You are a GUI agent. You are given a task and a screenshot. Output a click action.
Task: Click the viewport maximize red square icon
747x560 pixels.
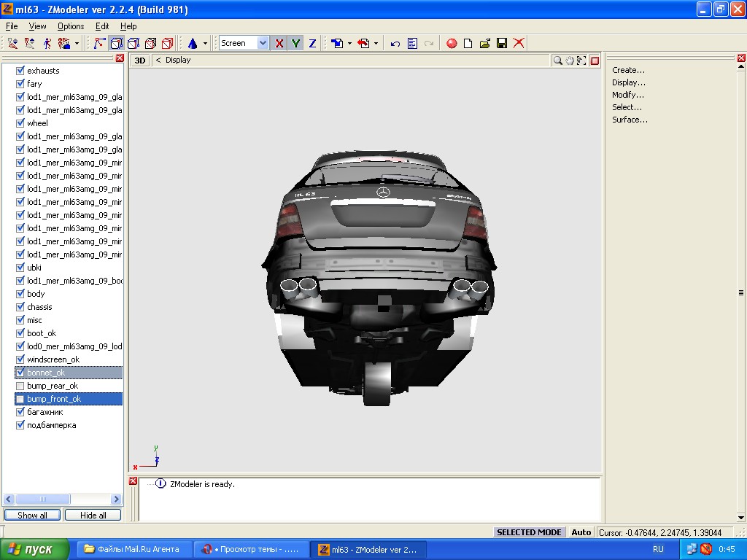pos(595,61)
